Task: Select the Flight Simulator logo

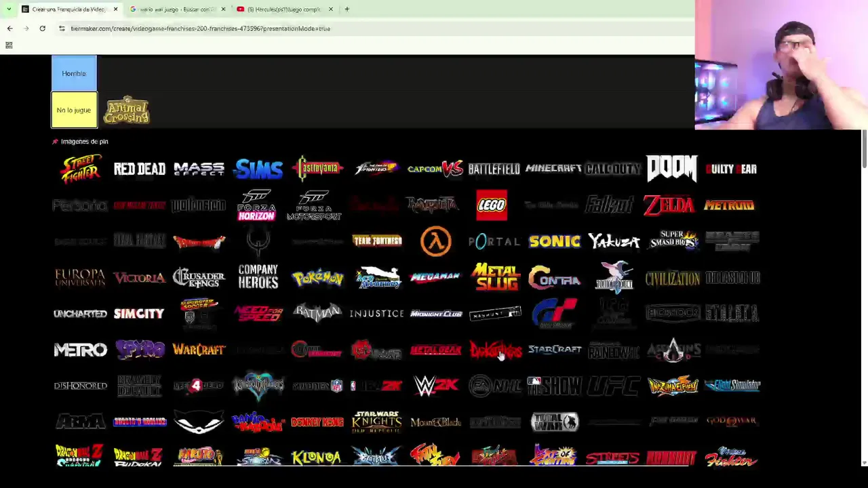Action: tap(732, 386)
